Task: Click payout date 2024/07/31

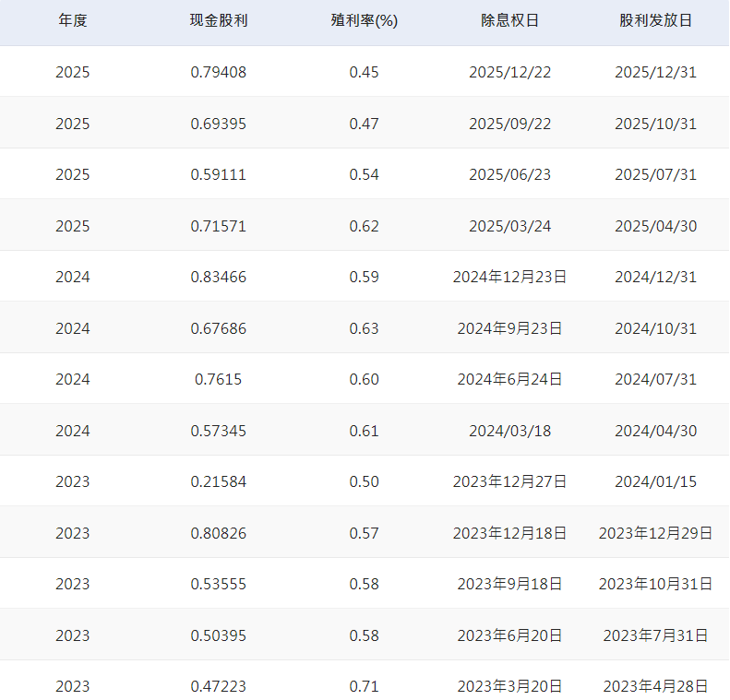Action: (x=655, y=379)
